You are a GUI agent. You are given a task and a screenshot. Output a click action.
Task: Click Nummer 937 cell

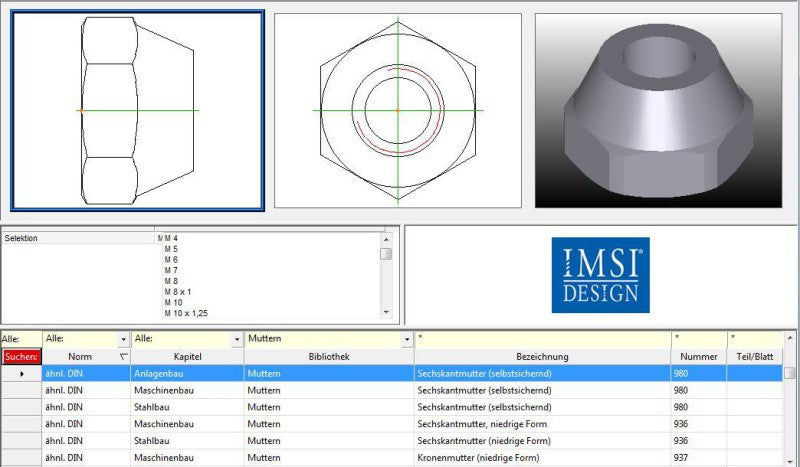(x=698, y=458)
